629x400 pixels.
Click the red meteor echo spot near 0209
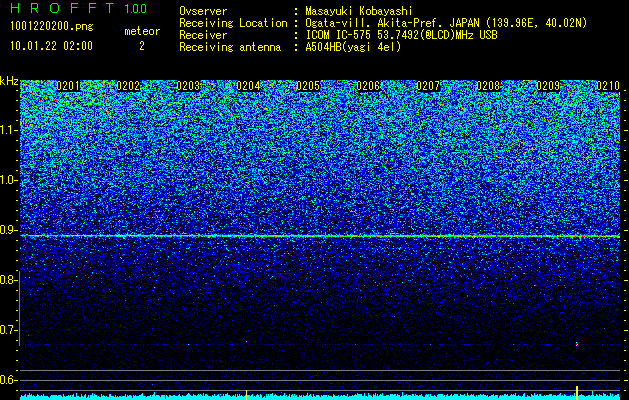[x=577, y=344]
